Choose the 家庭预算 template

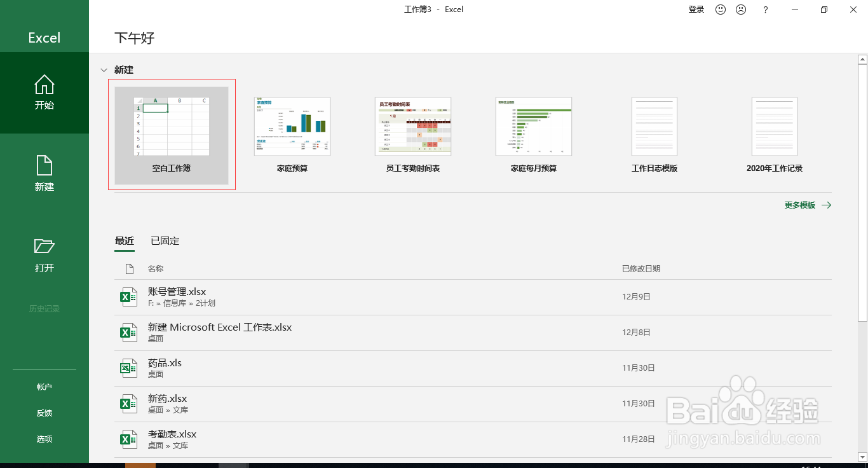point(292,135)
